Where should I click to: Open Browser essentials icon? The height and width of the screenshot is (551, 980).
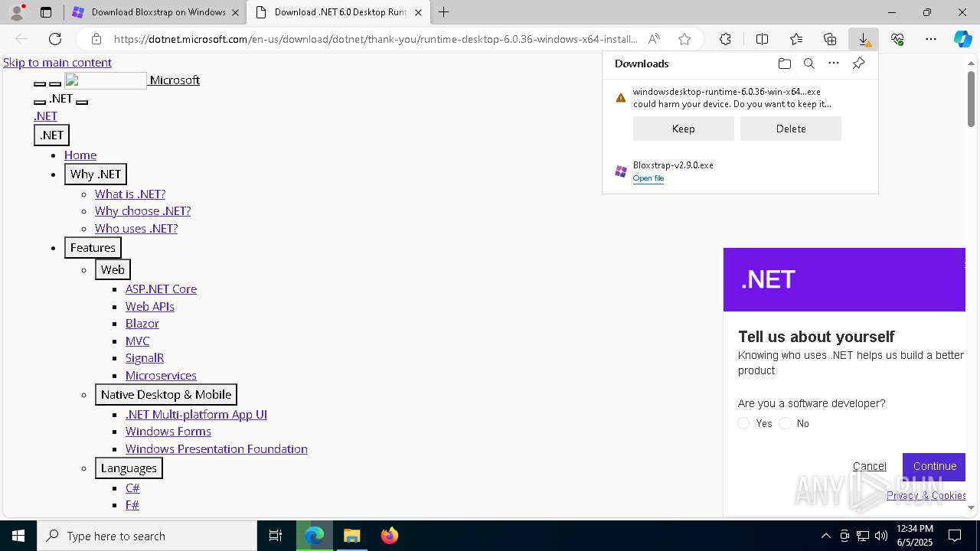click(897, 39)
